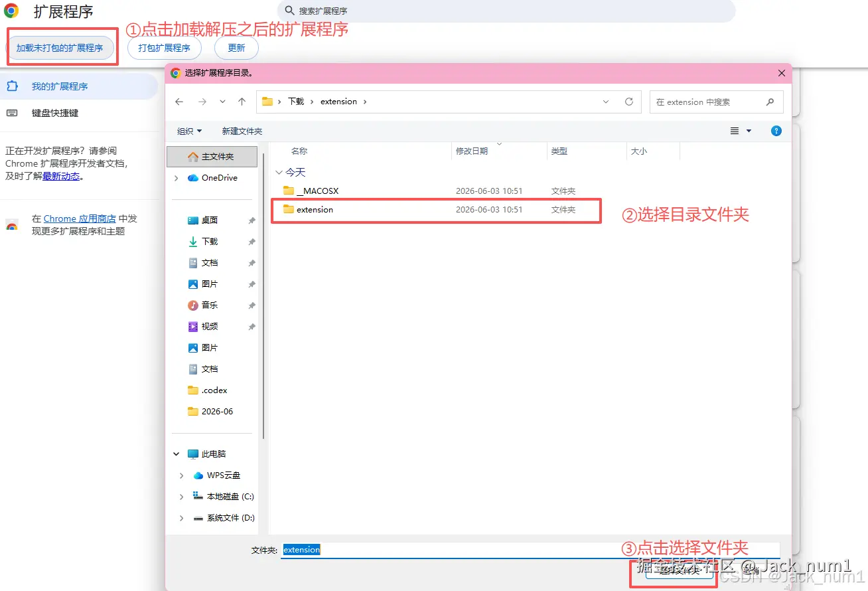Expand the 系统文件 (D:) tree node

[182, 518]
